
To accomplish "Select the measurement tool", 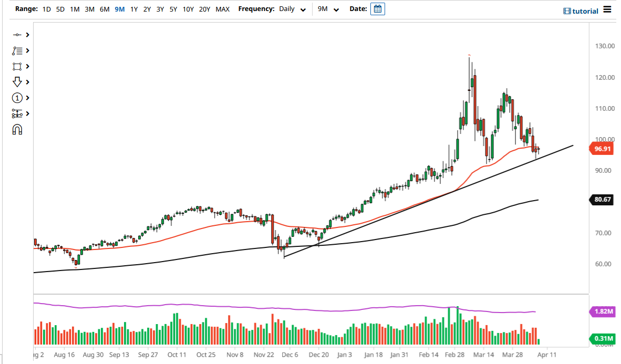I will point(17,113).
